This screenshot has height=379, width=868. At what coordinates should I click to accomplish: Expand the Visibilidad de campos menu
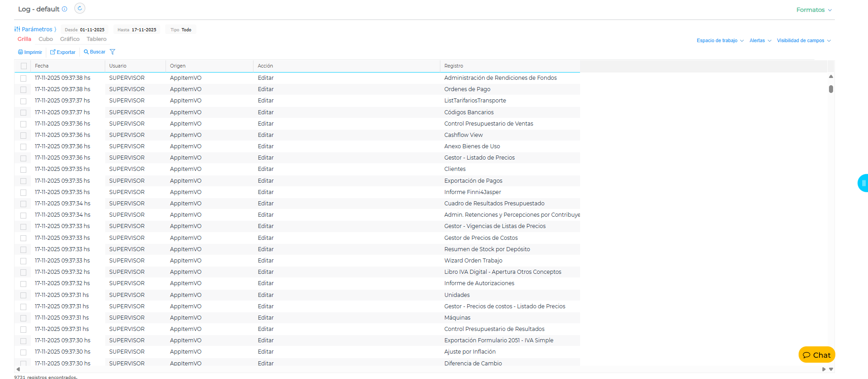803,41
